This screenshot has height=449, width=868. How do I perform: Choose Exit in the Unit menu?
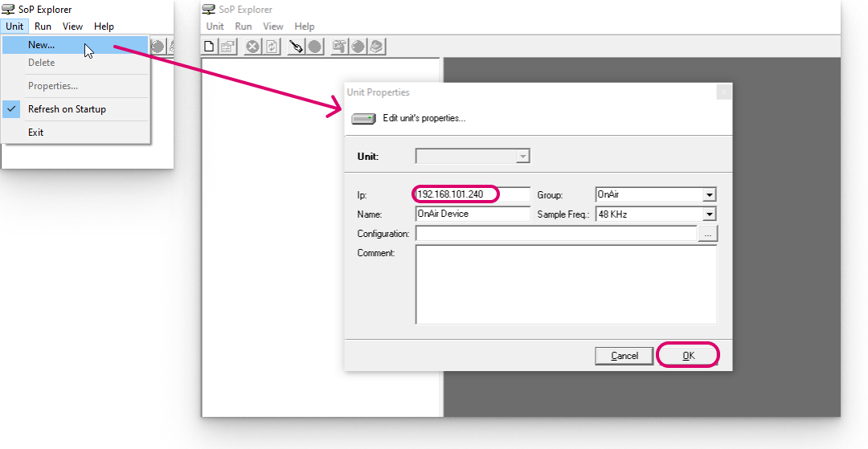tap(36, 133)
